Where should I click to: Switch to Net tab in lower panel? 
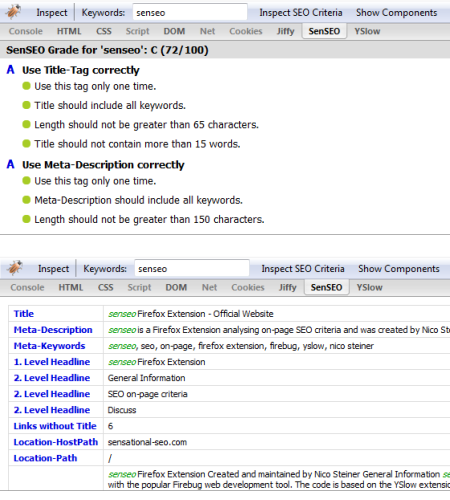[209, 287]
